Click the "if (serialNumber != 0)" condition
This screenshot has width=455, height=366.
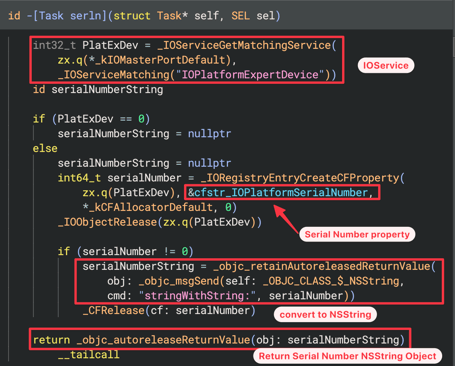125,251
